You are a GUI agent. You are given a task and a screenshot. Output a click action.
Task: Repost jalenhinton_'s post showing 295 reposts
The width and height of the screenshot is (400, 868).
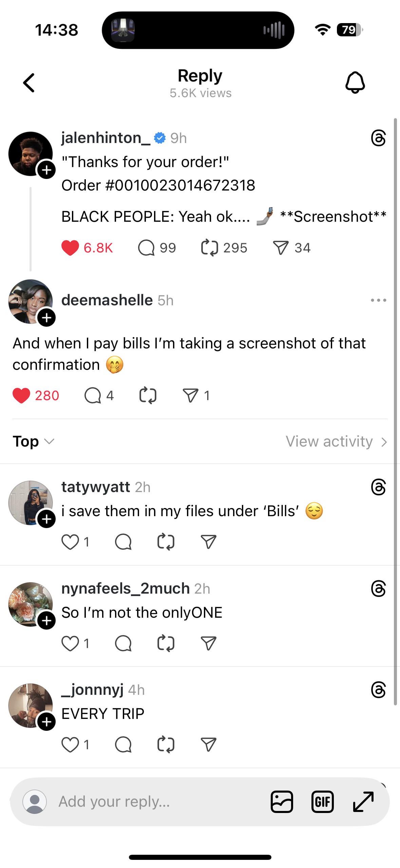coord(209,248)
